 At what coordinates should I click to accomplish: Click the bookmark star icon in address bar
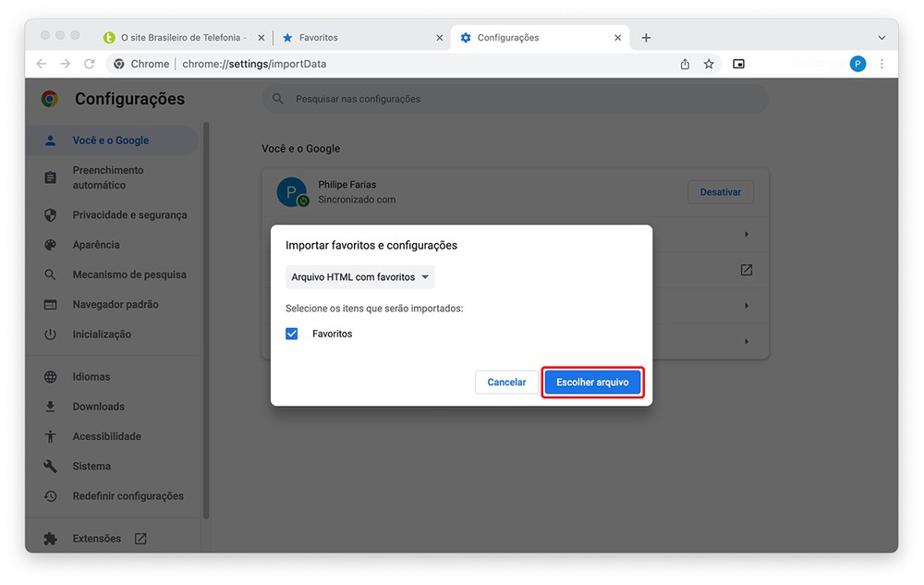(x=709, y=64)
